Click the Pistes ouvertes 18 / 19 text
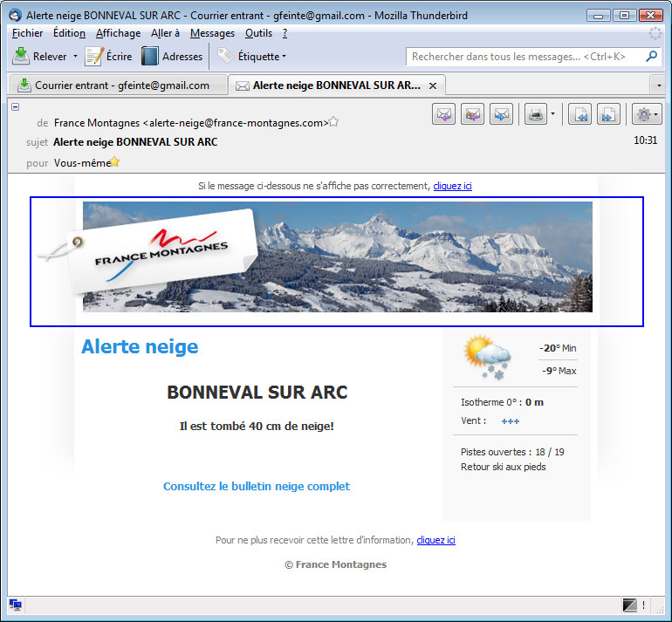Image resolution: width=672 pixels, height=622 pixels. pyautogui.click(x=512, y=452)
